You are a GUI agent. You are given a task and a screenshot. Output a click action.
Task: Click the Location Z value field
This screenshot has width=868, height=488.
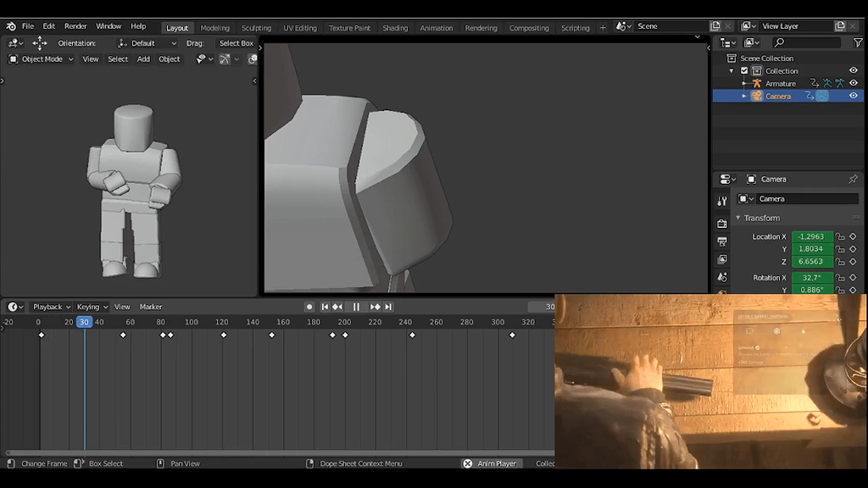tap(812, 262)
